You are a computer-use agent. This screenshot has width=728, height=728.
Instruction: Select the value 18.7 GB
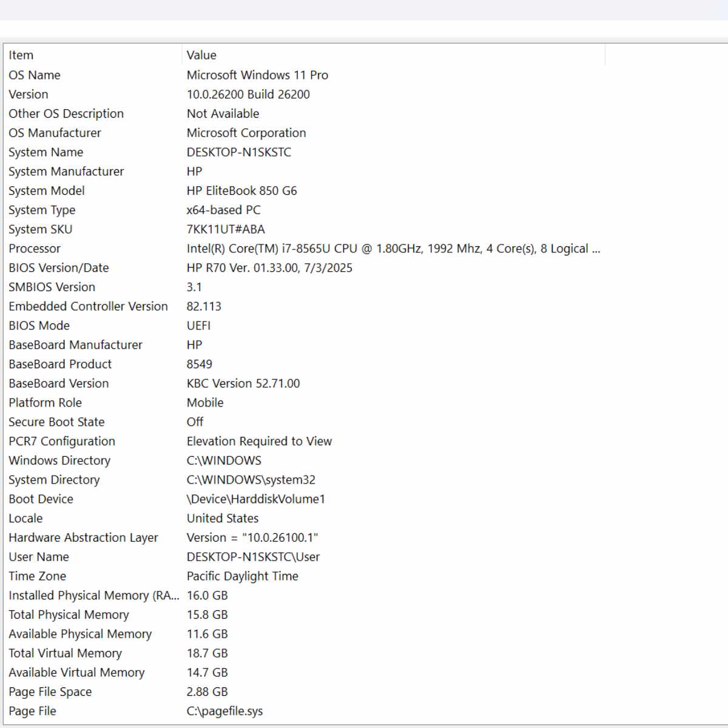207,653
